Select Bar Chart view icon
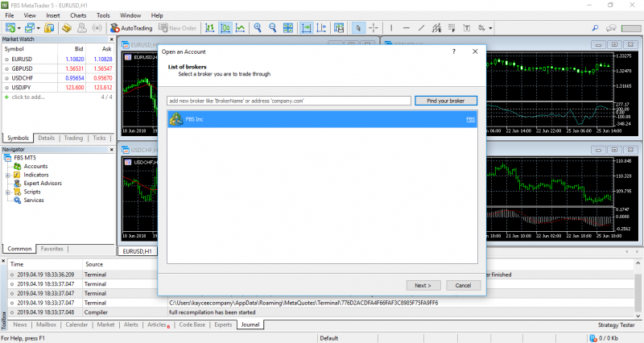Screen dimensions: 644x343 click(x=210, y=28)
